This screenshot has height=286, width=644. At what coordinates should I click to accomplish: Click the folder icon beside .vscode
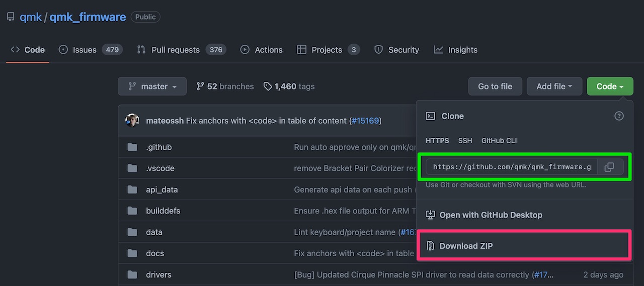pos(132,168)
